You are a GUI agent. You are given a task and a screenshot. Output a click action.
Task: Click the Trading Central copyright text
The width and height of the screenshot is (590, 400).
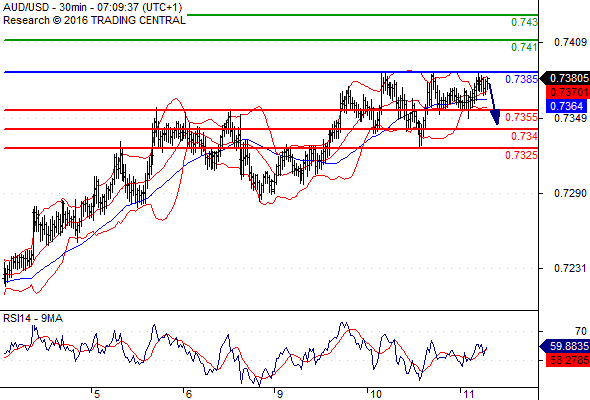(94, 20)
